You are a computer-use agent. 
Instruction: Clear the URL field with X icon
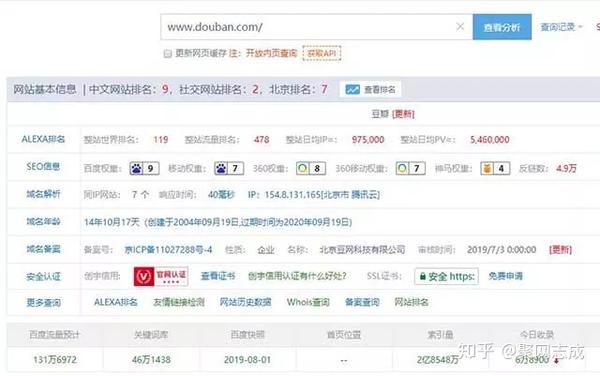(x=460, y=26)
